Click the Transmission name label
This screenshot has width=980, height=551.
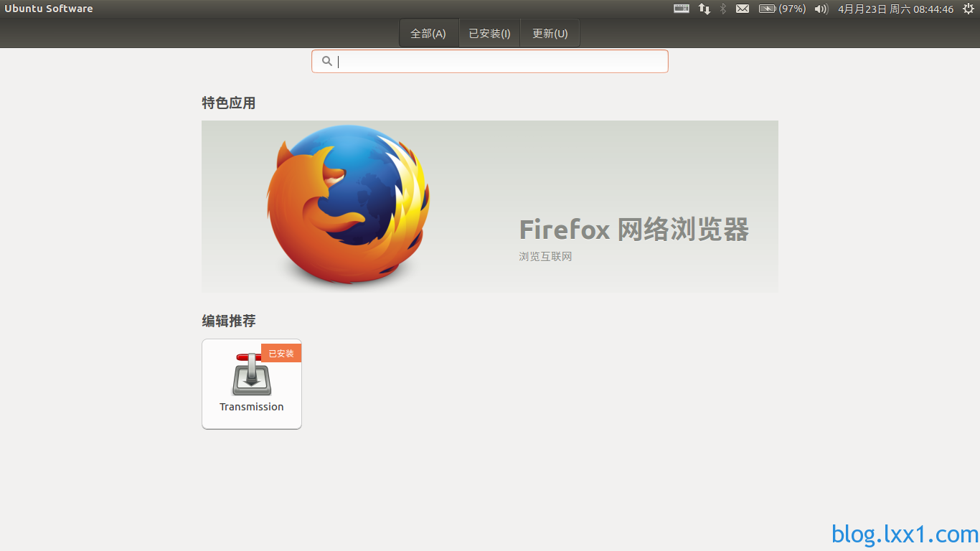(252, 407)
